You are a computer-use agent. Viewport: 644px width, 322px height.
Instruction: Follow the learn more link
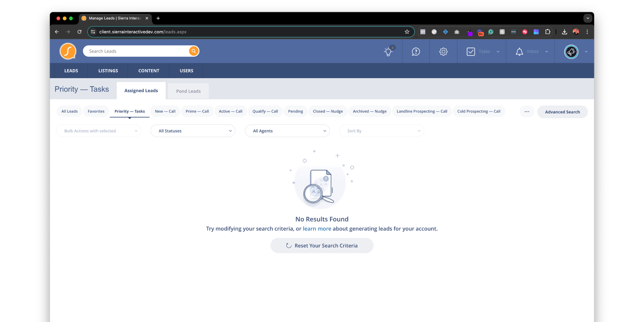click(317, 229)
